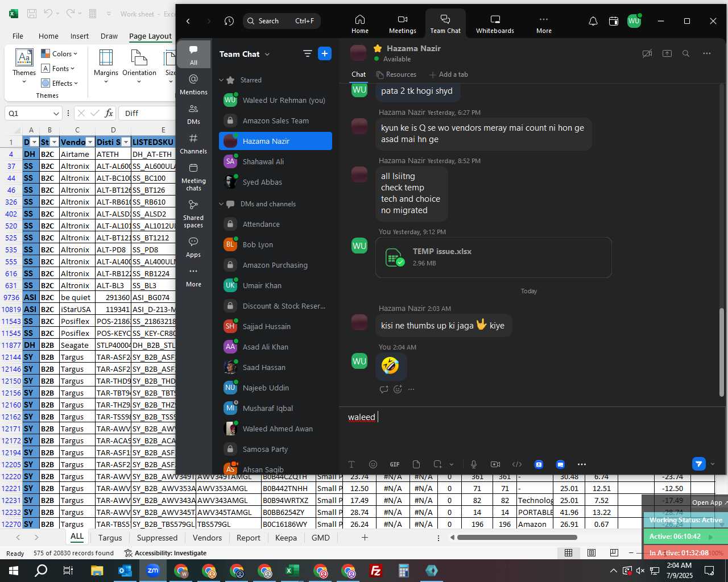Open Excel Insert ribbon tab
The height and width of the screenshot is (582, 728).
pyautogui.click(x=80, y=36)
